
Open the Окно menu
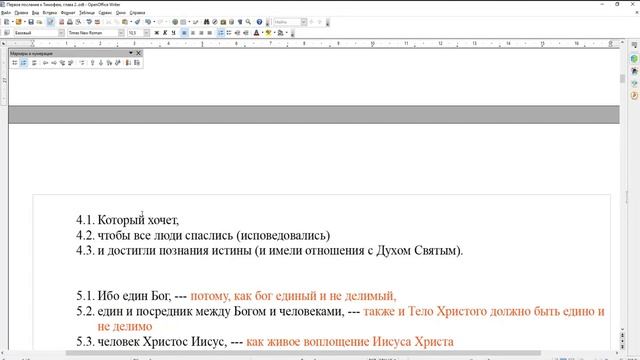(x=121, y=13)
